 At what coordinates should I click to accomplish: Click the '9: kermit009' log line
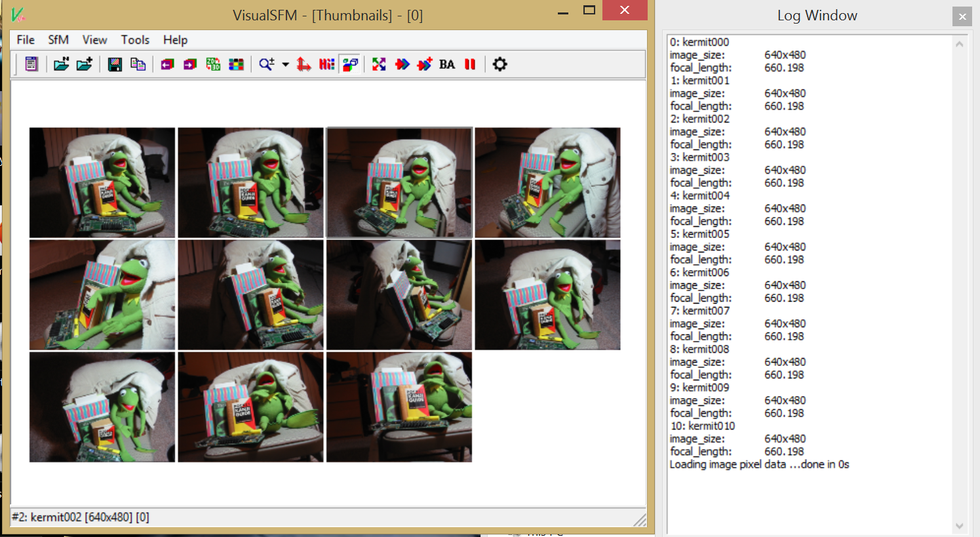click(699, 388)
